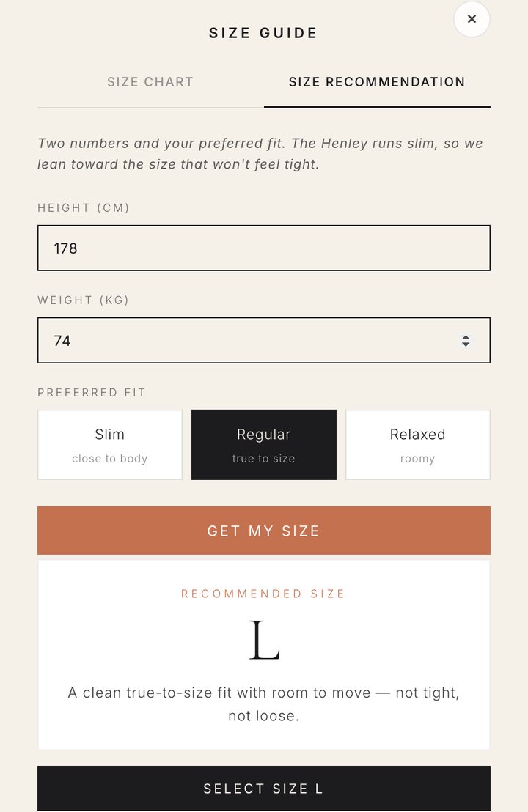Screen dimensions: 528x812
Task: Confirm with the Select Size L button
Action: click(264, 788)
